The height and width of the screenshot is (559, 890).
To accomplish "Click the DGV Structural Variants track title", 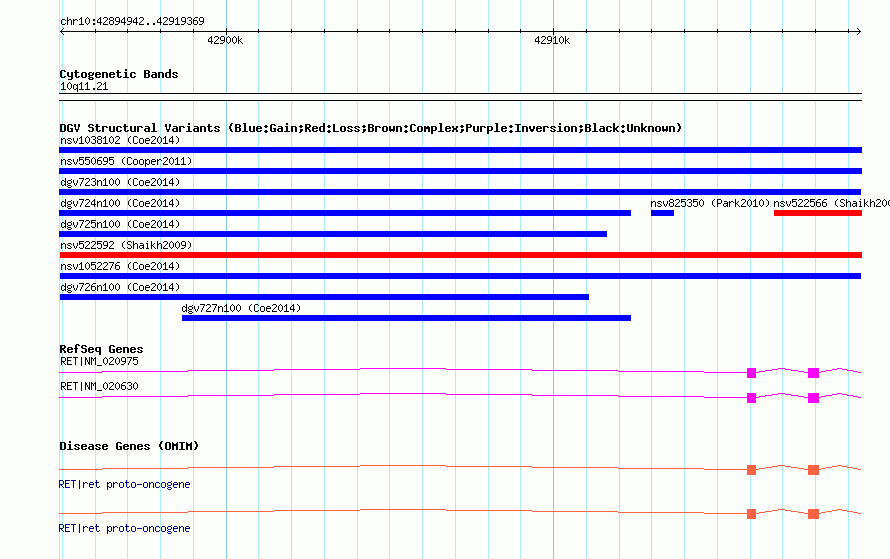I will pos(371,128).
